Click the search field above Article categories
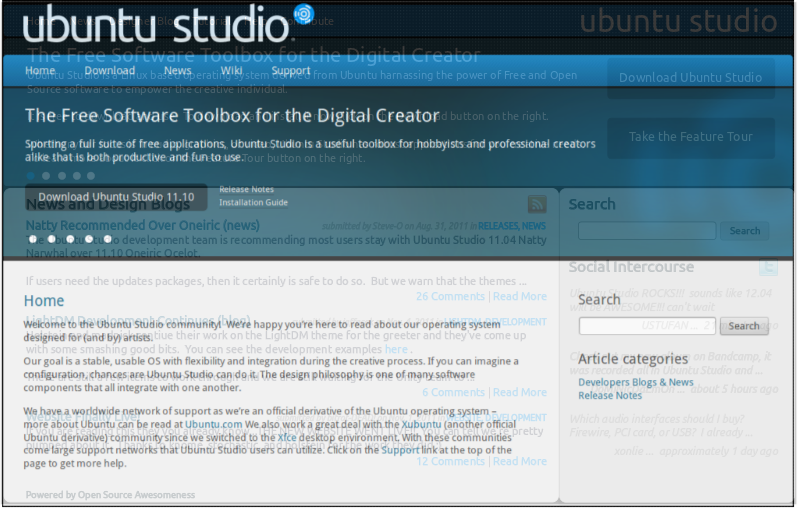This screenshot has width=798, height=508. [647, 326]
